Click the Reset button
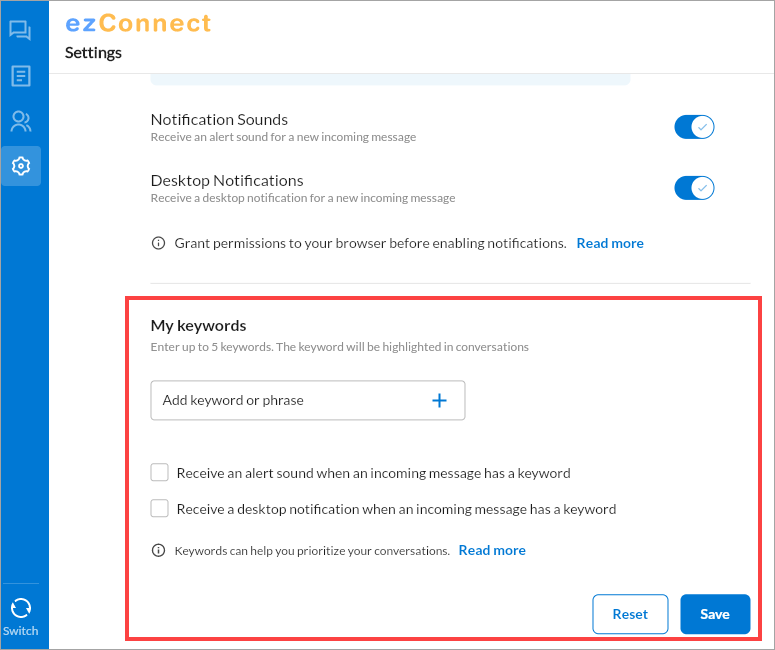This screenshot has height=650, width=775. click(630, 614)
